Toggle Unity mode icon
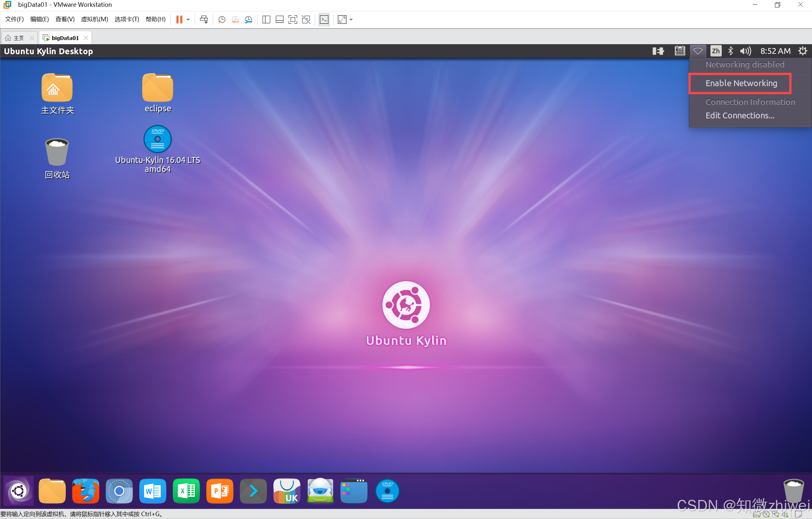812x519 pixels. [x=306, y=20]
